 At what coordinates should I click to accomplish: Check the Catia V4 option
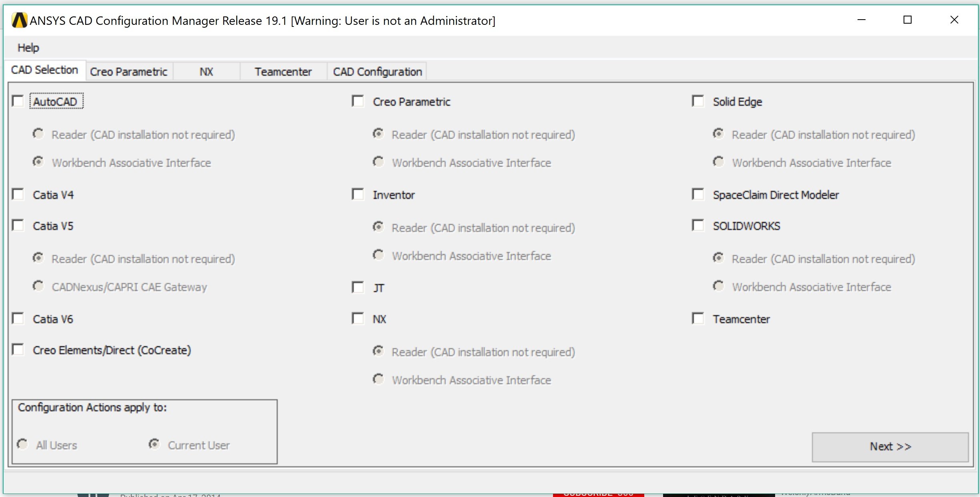(18, 195)
